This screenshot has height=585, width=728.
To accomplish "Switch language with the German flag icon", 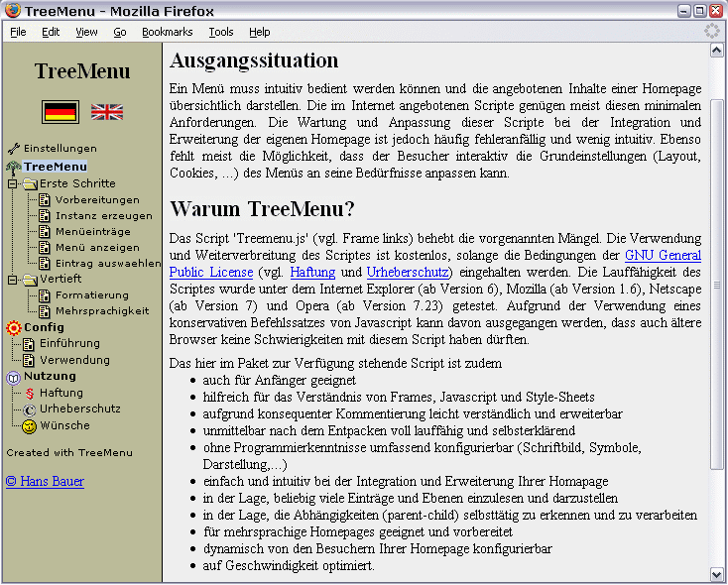I will (61, 112).
